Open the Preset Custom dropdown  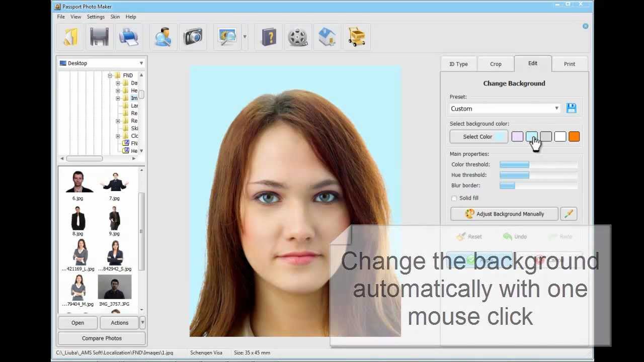(x=505, y=109)
